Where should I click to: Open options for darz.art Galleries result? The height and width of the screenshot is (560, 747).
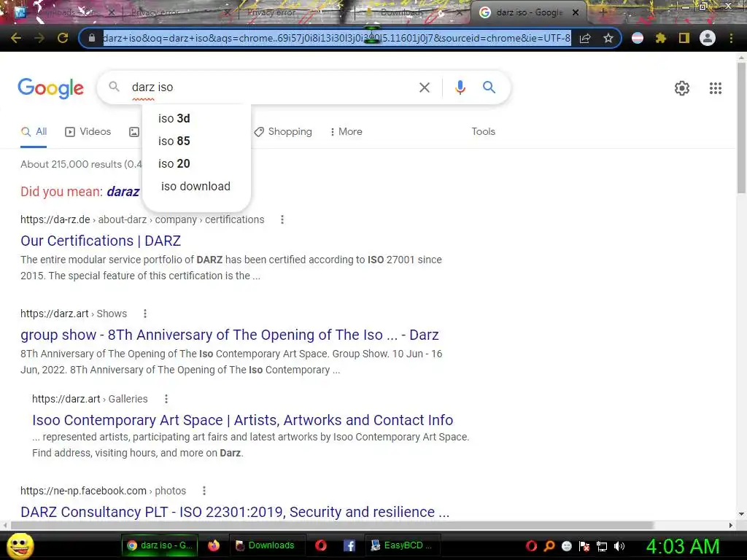(x=166, y=399)
